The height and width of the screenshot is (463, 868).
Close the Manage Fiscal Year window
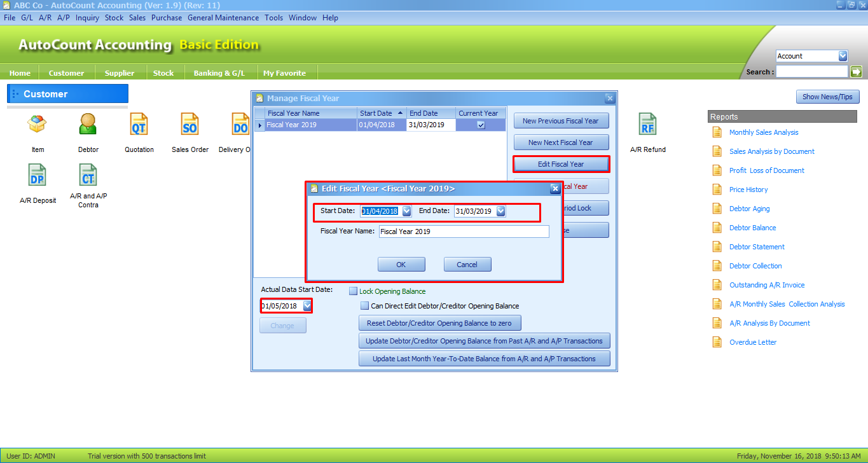point(610,98)
